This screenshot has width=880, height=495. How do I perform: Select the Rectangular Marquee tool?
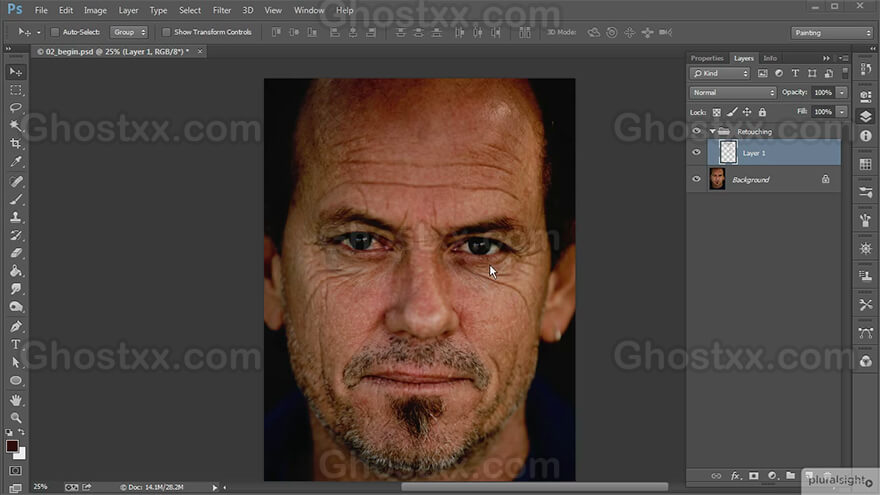(16, 90)
